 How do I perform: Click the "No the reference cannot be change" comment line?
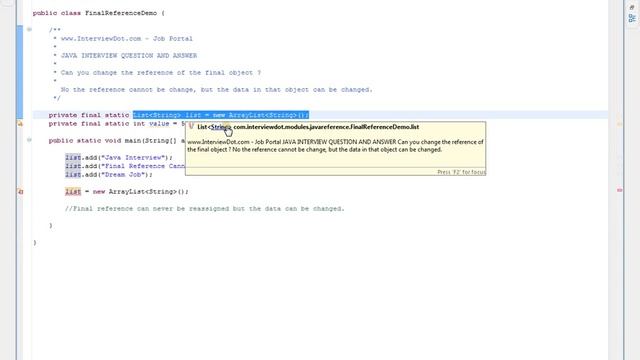pos(216,90)
